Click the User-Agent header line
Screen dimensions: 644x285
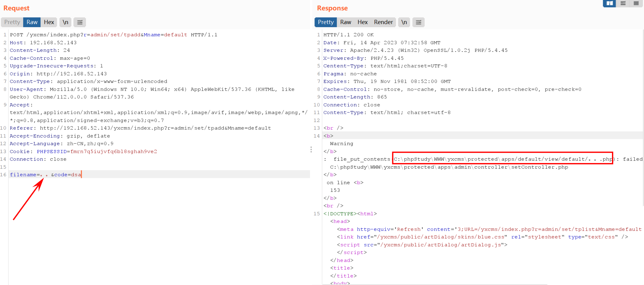click(152, 93)
